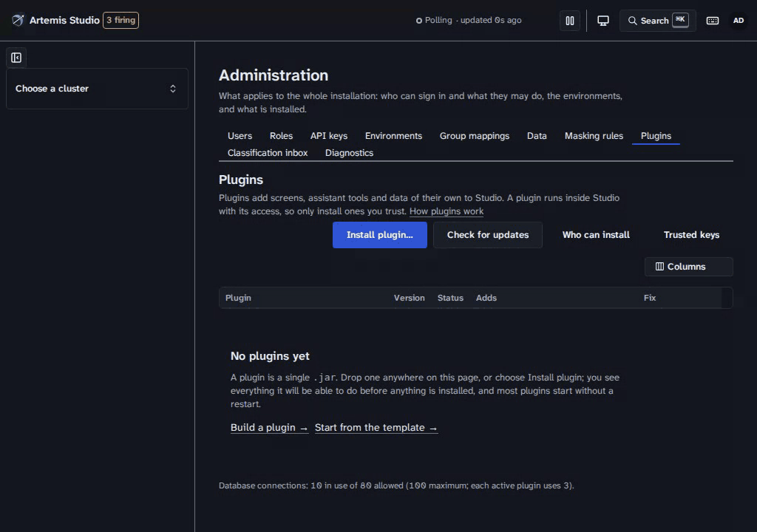Click the Database connections status line
757x532 pixels.
396,485
